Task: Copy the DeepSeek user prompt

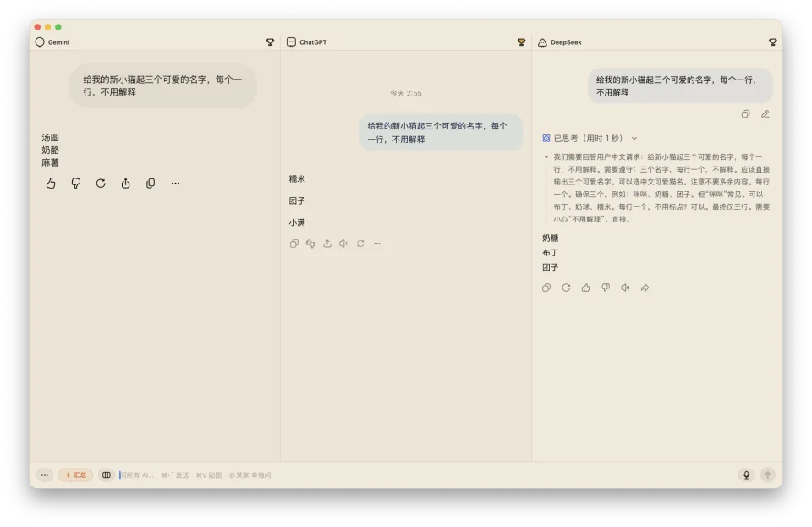Action: pos(746,114)
